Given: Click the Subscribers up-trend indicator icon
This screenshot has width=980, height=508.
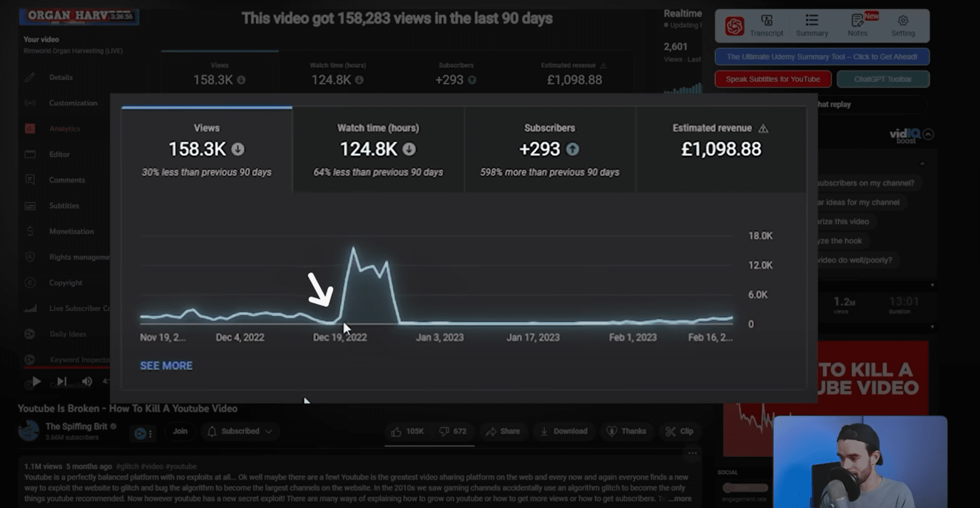Looking at the screenshot, I should pos(572,149).
